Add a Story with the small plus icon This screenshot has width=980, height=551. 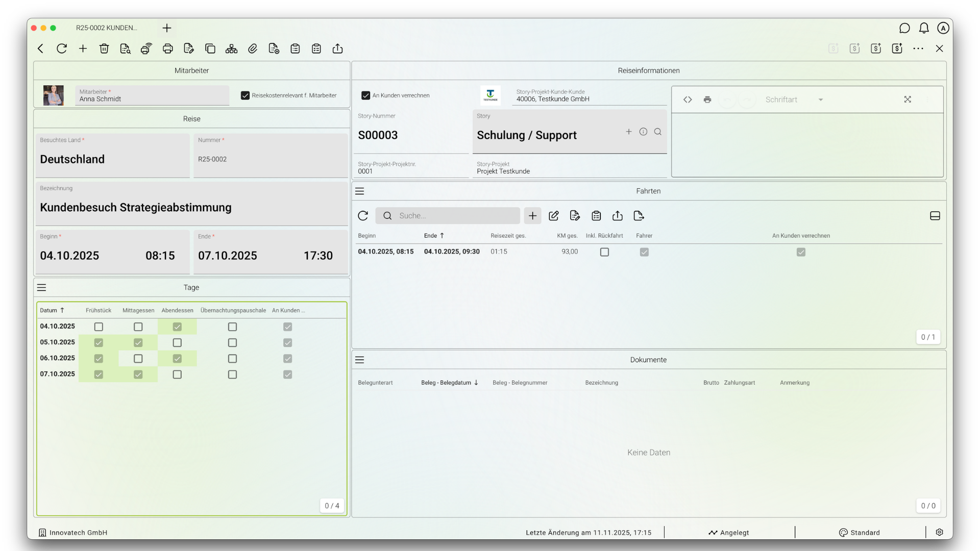[629, 132]
